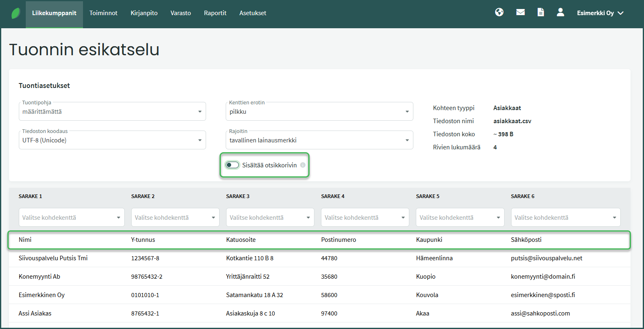Viewport: 644px width, 329px height.
Task: Click the document icon in header
Action: tap(541, 12)
